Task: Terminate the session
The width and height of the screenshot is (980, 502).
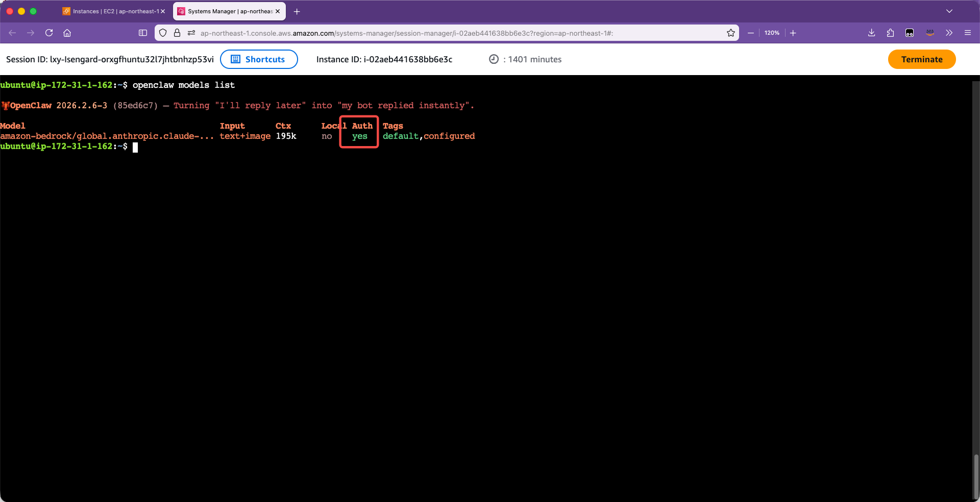Action: click(x=921, y=59)
